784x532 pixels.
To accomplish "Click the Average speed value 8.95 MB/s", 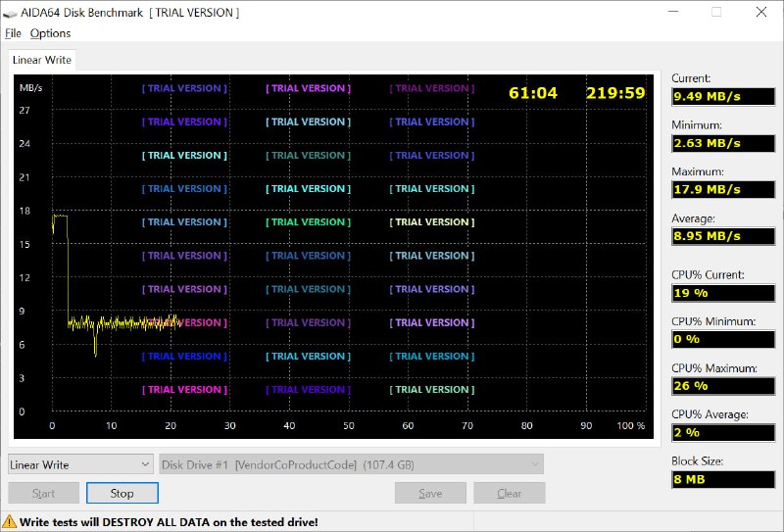I will [723, 236].
